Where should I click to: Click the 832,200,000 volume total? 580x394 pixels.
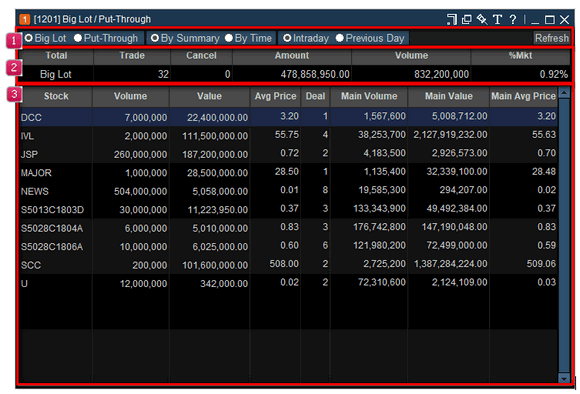pos(441,74)
